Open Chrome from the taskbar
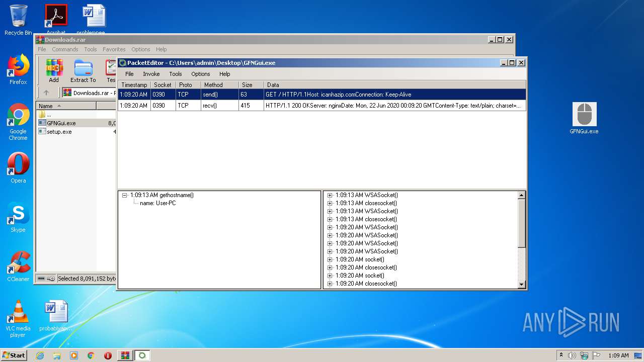 click(x=91, y=355)
